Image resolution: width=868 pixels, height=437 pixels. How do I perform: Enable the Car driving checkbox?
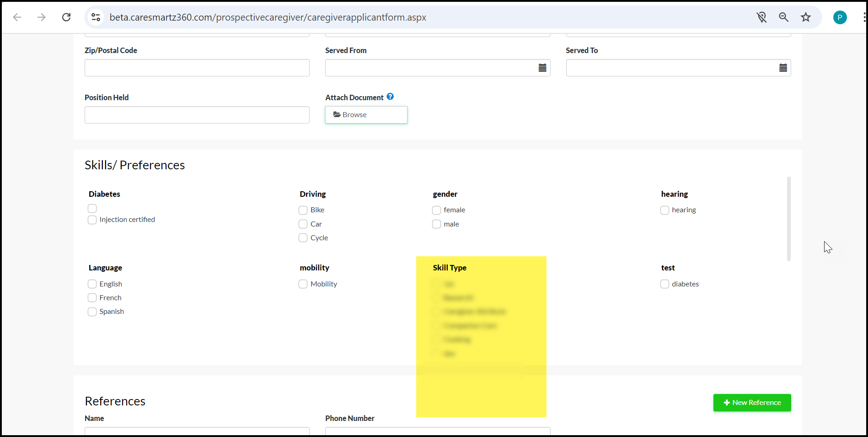click(303, 224)
